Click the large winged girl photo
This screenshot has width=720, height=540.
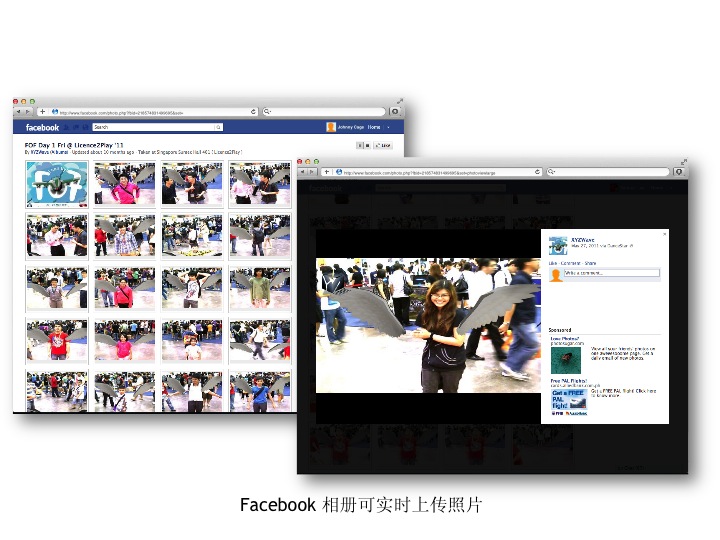click(x=428, y=325)
